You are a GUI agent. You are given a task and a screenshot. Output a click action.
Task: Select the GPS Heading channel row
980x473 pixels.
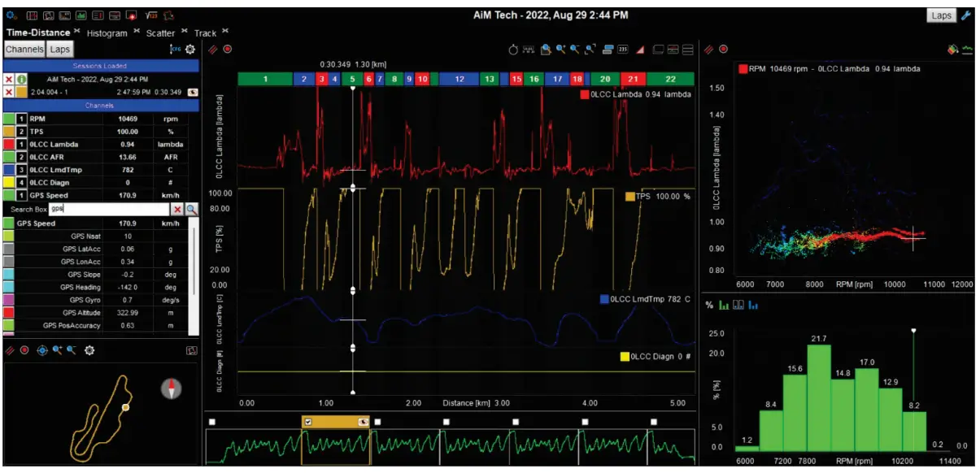point(98,287)
